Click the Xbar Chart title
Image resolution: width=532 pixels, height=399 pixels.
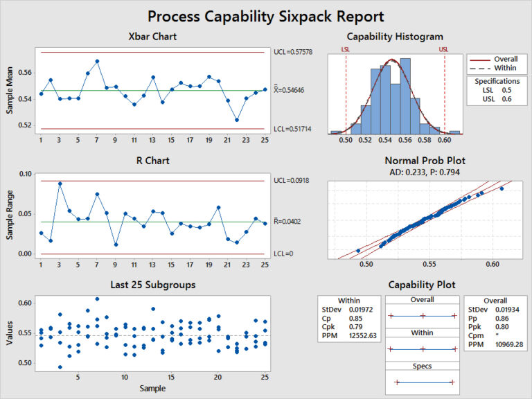152,36
